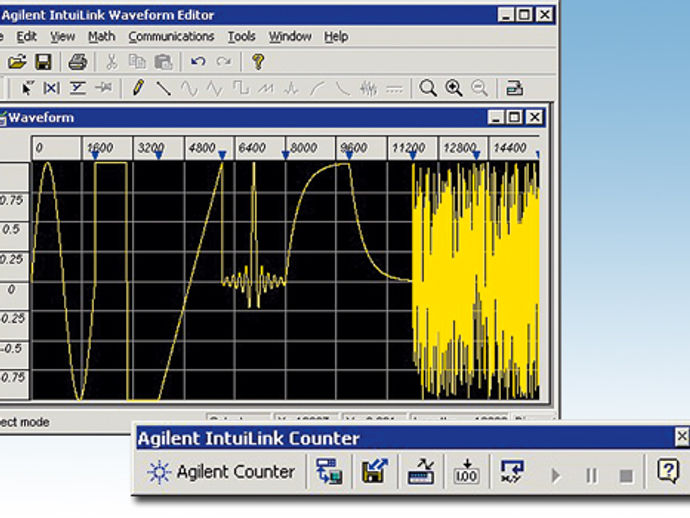The image size is (690, 518).
Task: Close the IntuiLink Counter toolbar
Action: [x=682, y=437]
